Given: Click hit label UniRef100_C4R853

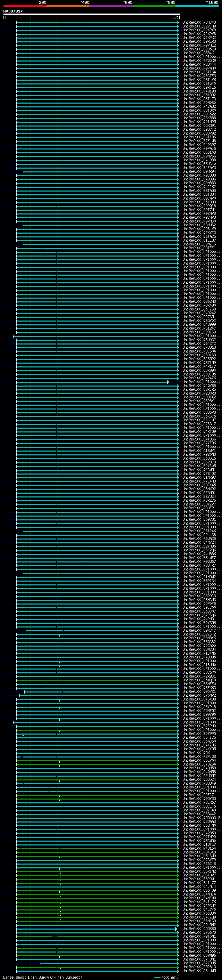Looking at the screenshot, I should (x=199, y=833).
